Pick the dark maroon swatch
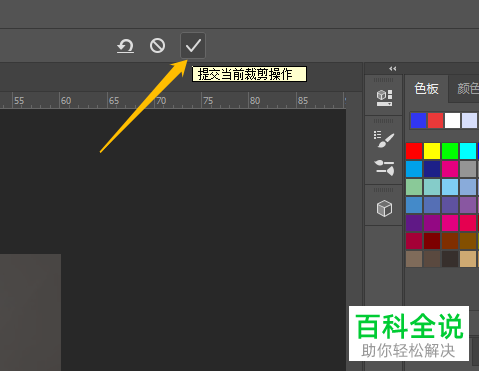 tap(432, 241)
